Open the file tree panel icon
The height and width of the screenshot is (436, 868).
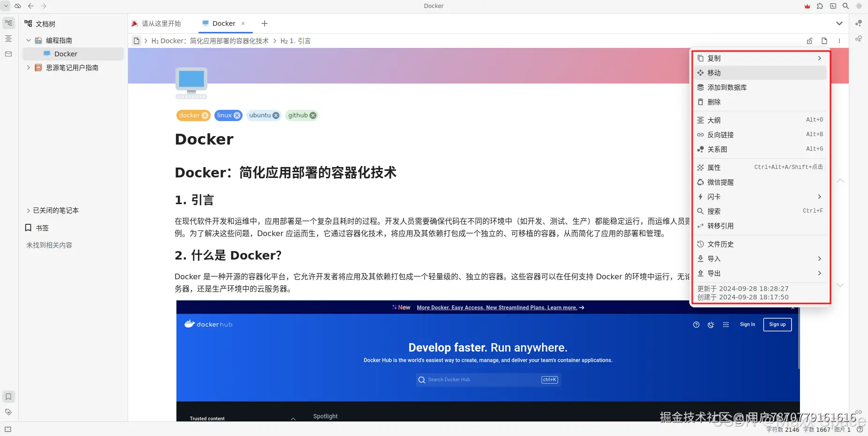click(x=8, y=23)
